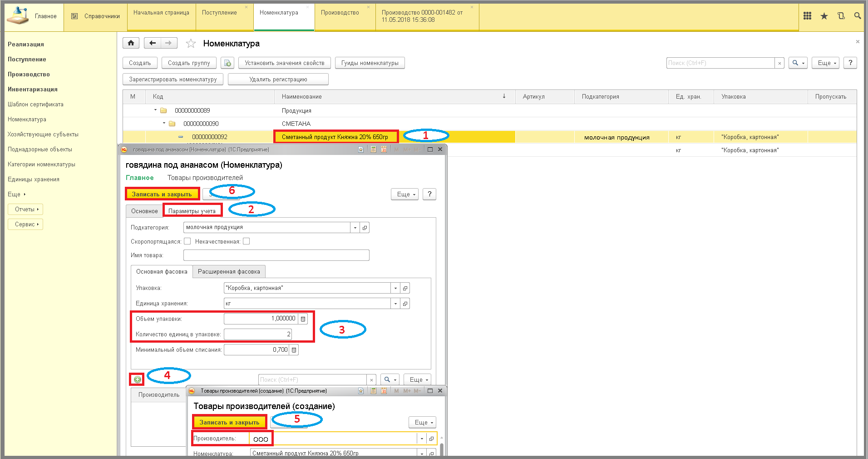This screenshot has height=459, width=868.
Task: Add Номенклатура page to favorites with the star
Action: point(191,44)
